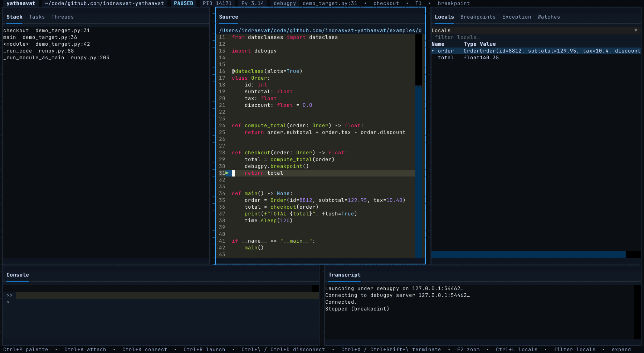Click expand in the footer
This screenshot has height=353, width=644.
pos(621,349)
